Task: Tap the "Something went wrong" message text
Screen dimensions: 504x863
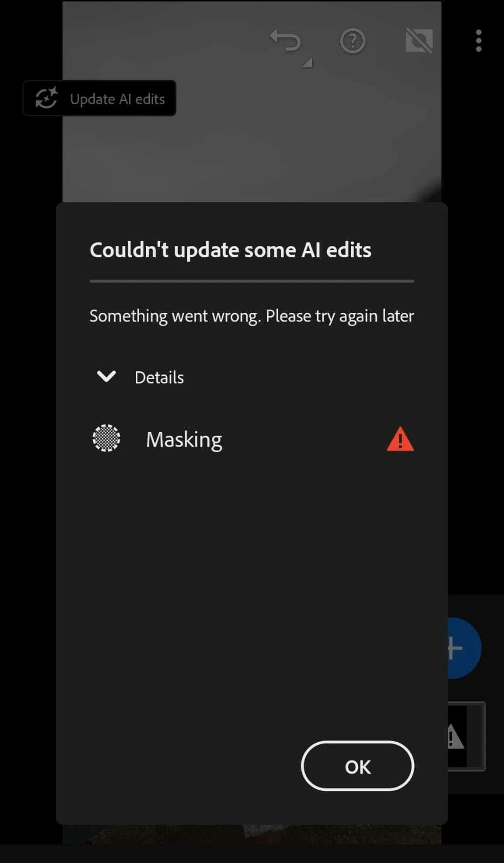Action: pyautogui.click(x=252, y=316)
